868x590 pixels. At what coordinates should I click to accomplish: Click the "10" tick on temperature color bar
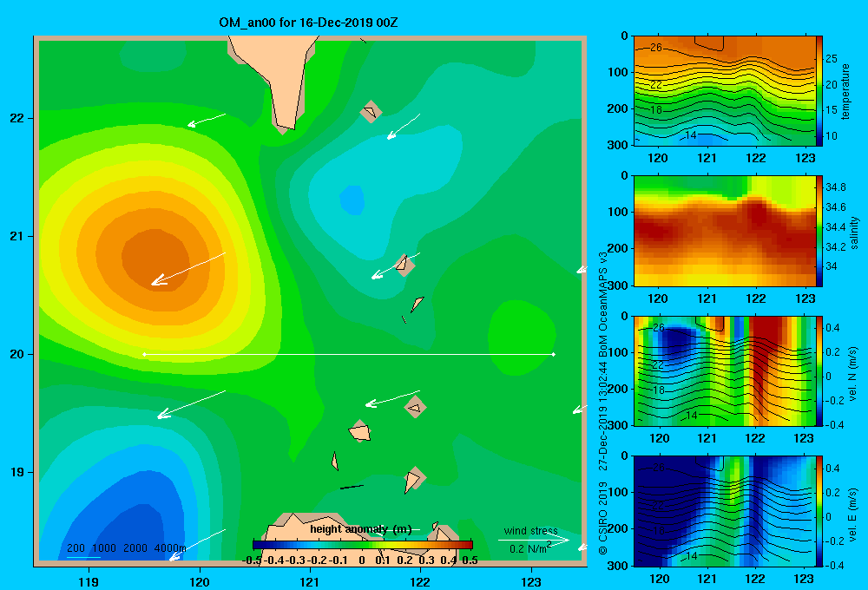(x=832, y=135)
